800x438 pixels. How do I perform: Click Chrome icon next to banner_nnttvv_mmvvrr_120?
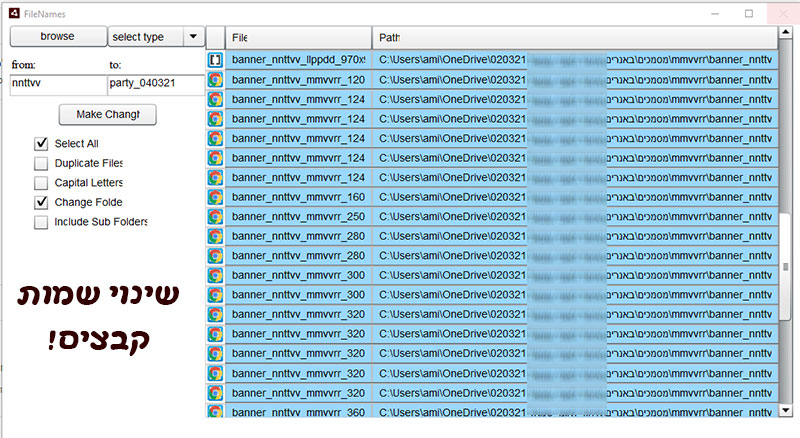(215, 79)
